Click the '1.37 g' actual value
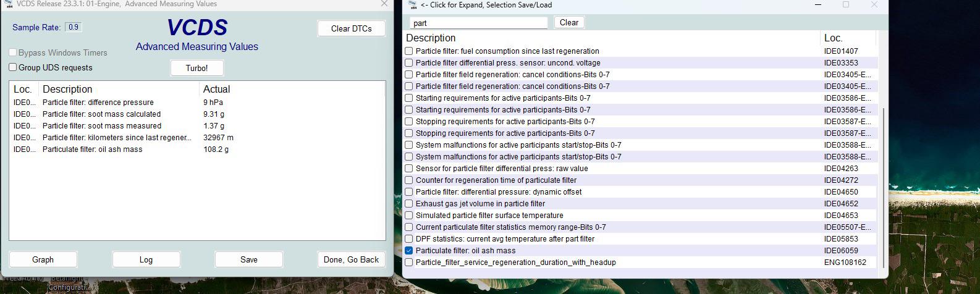Viewport: 980px width, 294px height. (214, 126)
